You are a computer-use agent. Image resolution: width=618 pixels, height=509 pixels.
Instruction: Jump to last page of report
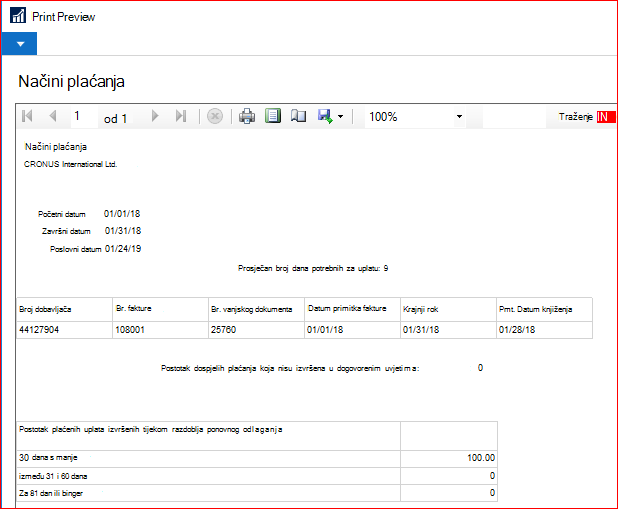click(x=181, y=116)
